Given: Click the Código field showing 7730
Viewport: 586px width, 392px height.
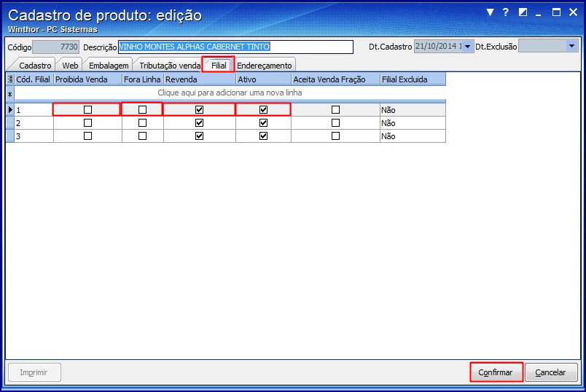Looking at the screenshot, I should (55, 47).
